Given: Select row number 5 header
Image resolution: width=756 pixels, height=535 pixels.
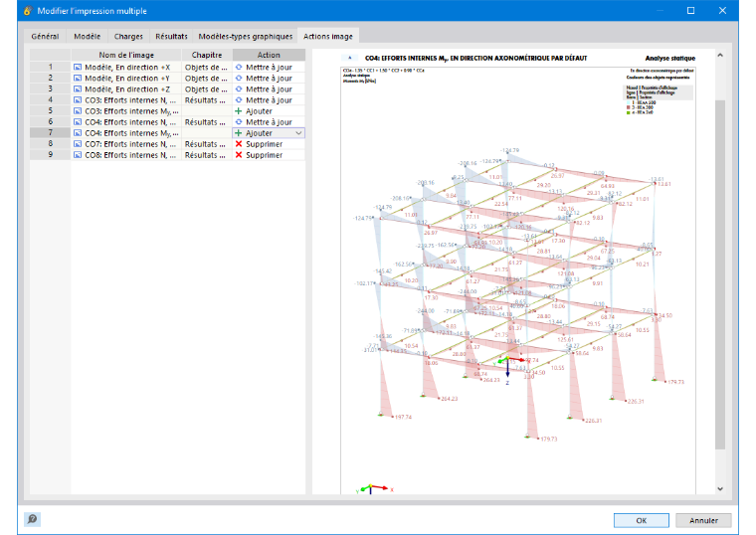Looking at the screenshot, I should click(50, 111).
